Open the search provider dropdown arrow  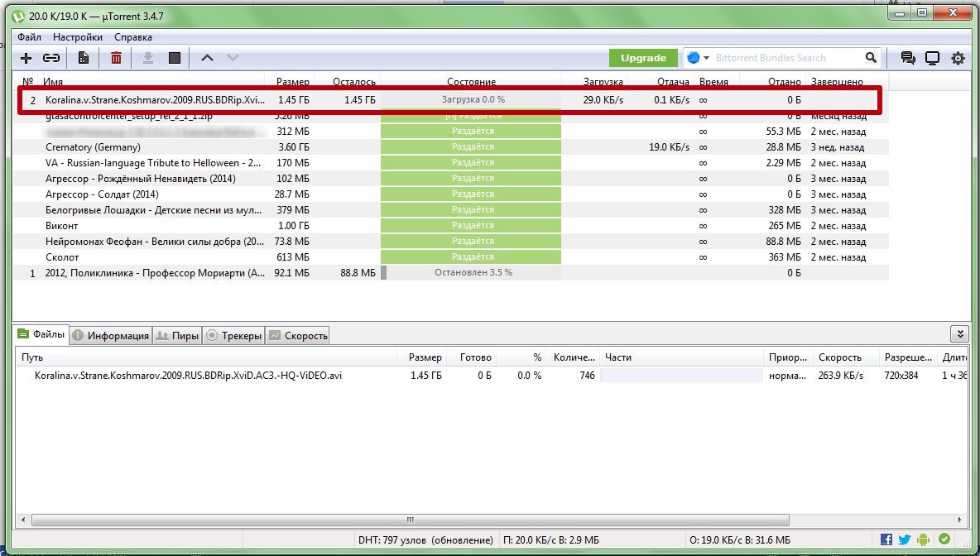[x=706, y=58]
